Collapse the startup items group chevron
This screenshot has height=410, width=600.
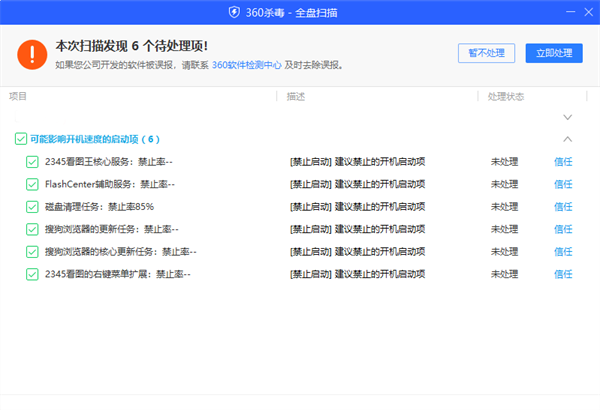click(x=568, y=139)
